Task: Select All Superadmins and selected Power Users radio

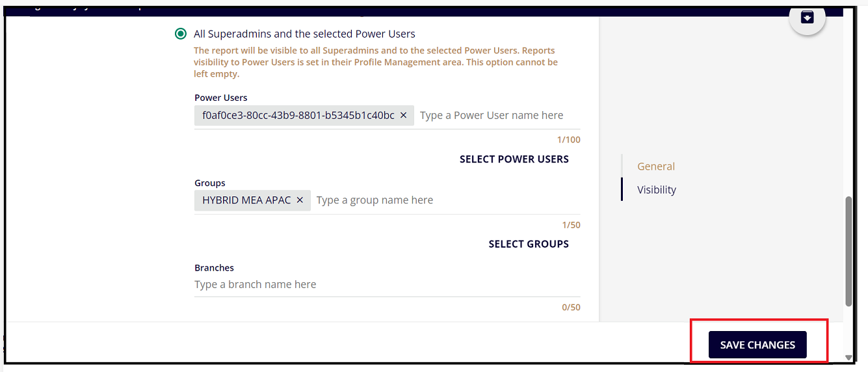Action: click(181, 34)
